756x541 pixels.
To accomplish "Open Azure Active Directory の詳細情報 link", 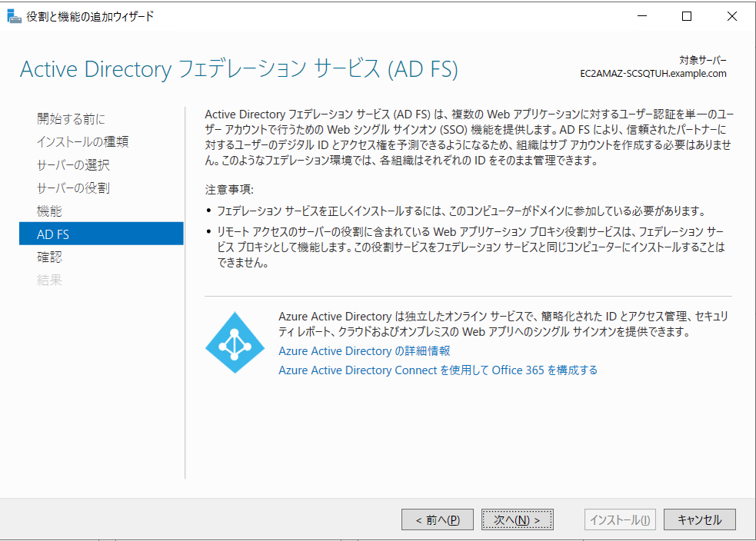I will (x=365, y=350).
